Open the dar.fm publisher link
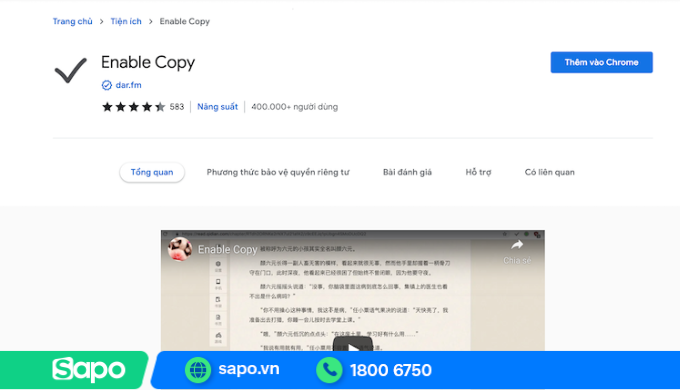 coord(128,85)
